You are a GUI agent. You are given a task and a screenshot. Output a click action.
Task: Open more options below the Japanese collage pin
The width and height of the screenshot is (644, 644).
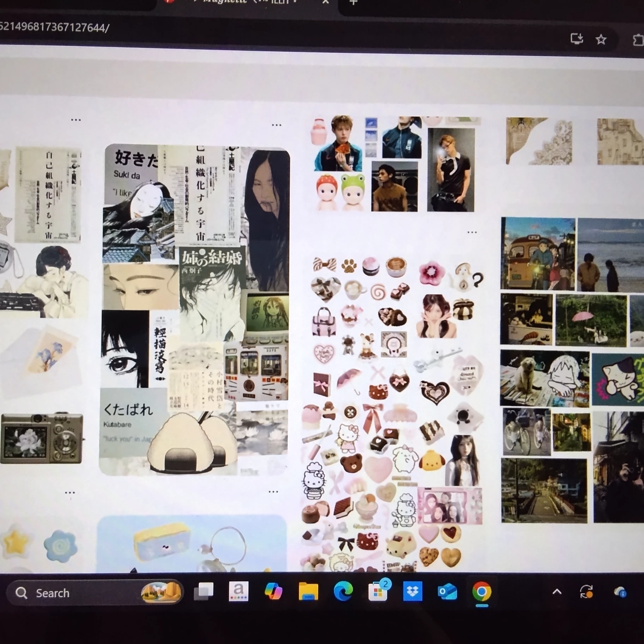(x=273, y=492)
